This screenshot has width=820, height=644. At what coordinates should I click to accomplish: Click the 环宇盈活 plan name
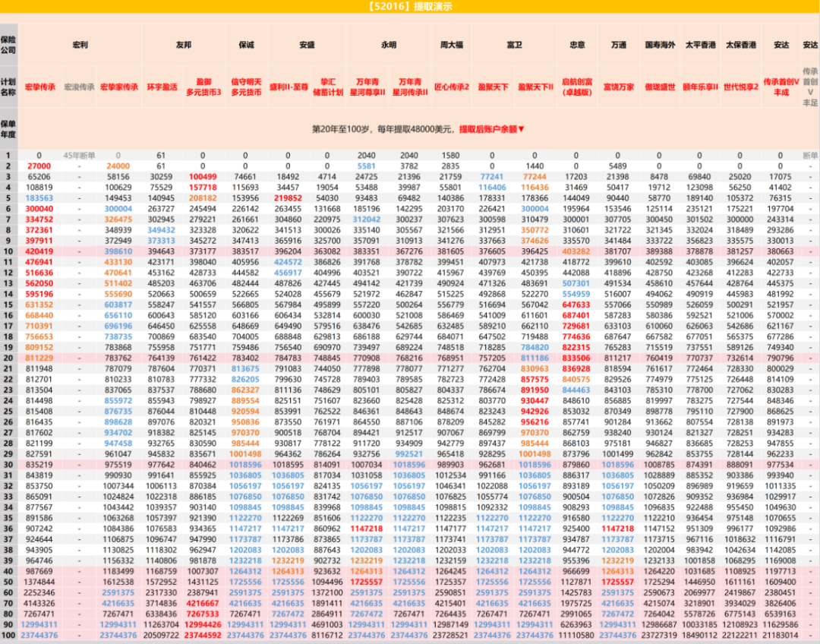pyautogui.click(x=160, y=87)
